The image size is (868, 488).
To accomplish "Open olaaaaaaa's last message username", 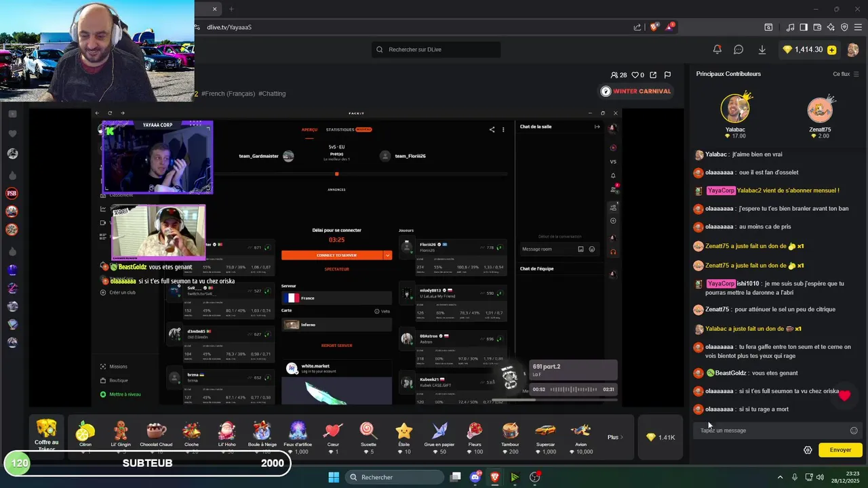I will pyautogui.click(x=719, y=409).
